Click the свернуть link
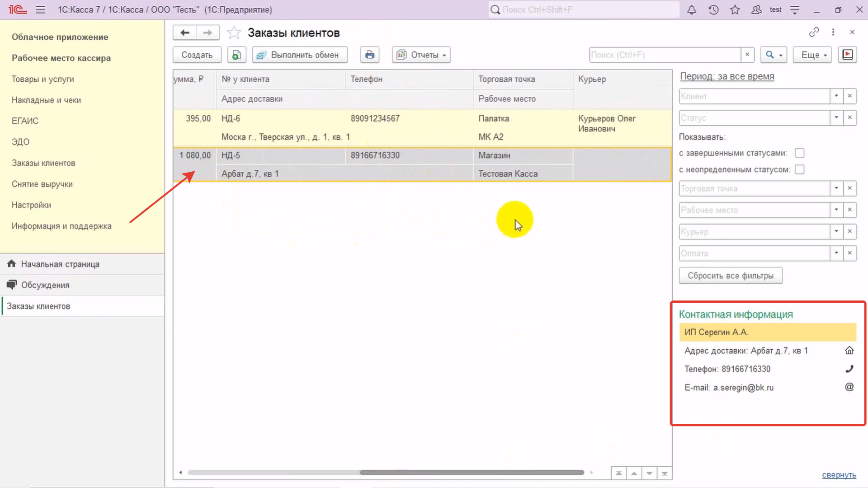Image resolution: width=868 pixels, height=488 pixels. tap(839, 475)
